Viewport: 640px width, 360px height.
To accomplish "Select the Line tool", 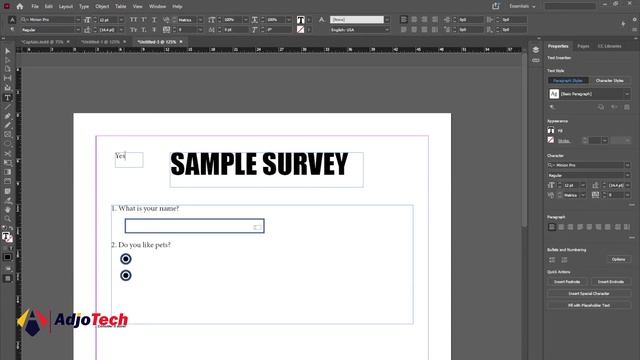I will click(x=7, y=107).
